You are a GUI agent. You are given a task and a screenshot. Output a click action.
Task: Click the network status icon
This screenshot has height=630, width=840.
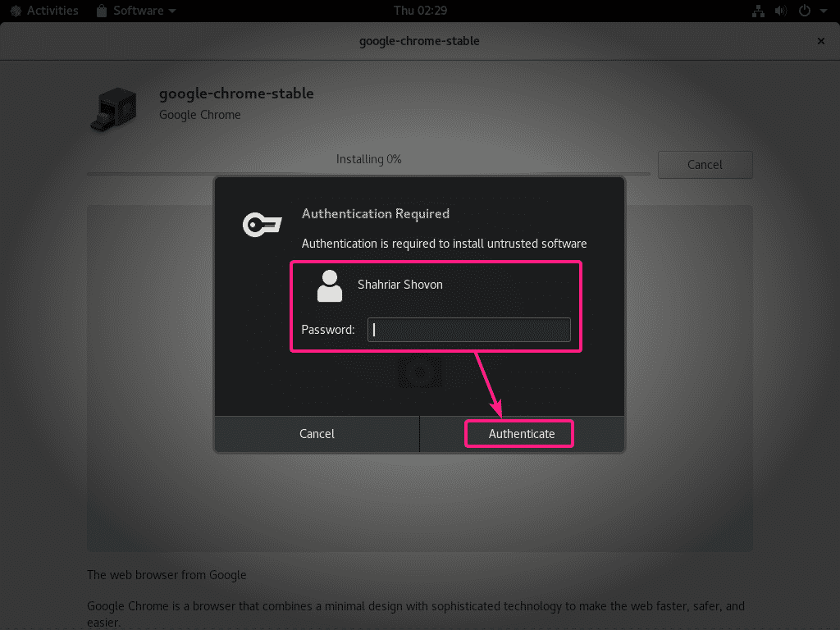coord(758,11)
